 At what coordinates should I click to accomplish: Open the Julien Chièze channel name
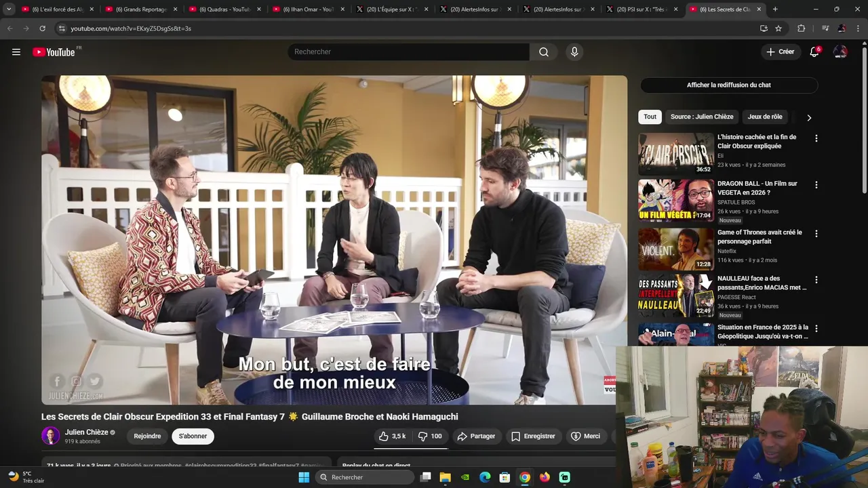point(87,432)
